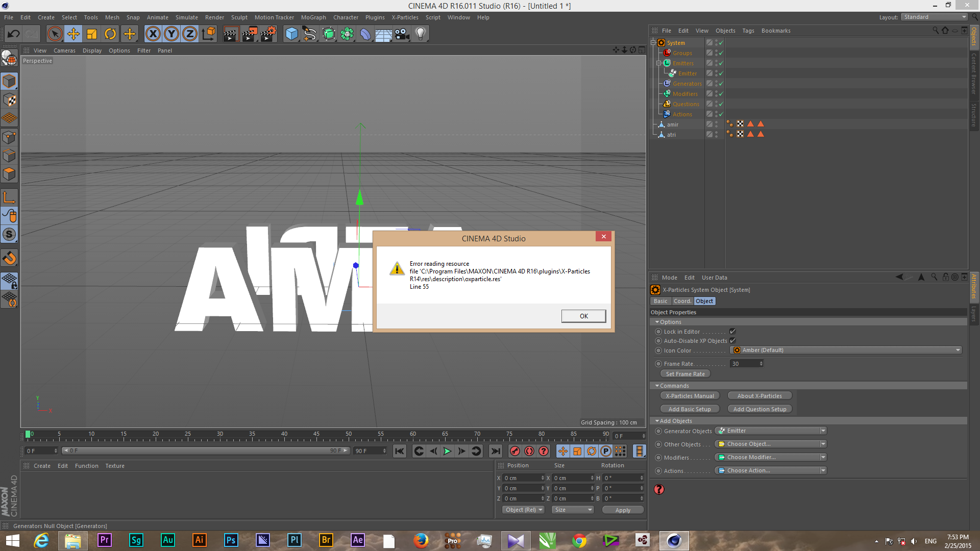Open the X-Particles menu
980x551 pixels.
pyautogui.click(x=405, y=17)
